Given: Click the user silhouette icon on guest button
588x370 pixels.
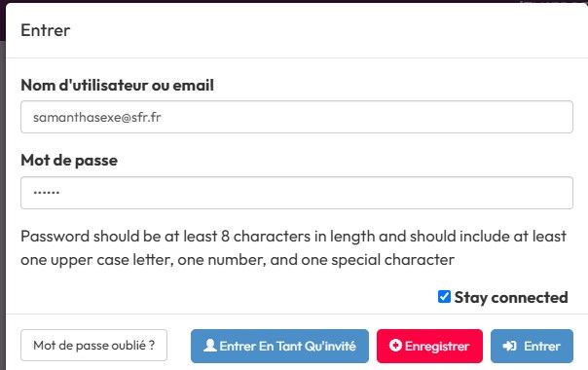Looking at the screenshot, I should click(210, 346).
